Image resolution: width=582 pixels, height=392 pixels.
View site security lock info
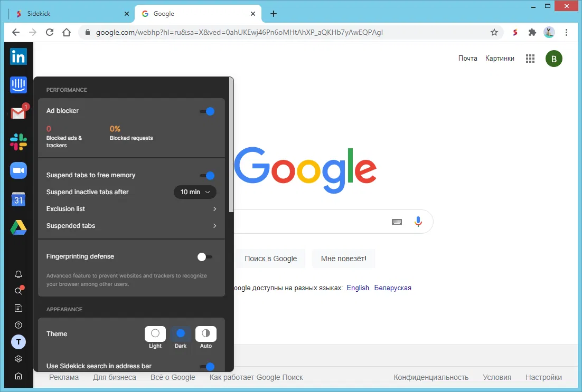click(88, 32)
